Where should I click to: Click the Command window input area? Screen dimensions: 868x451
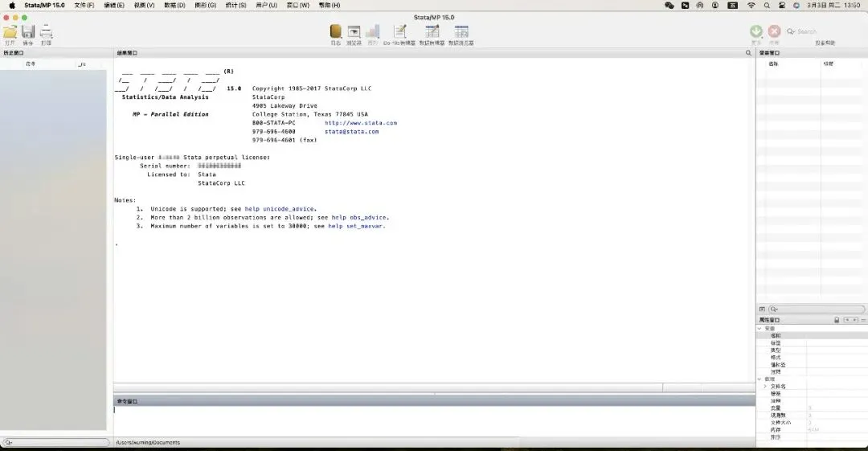[x=434, y=421]
